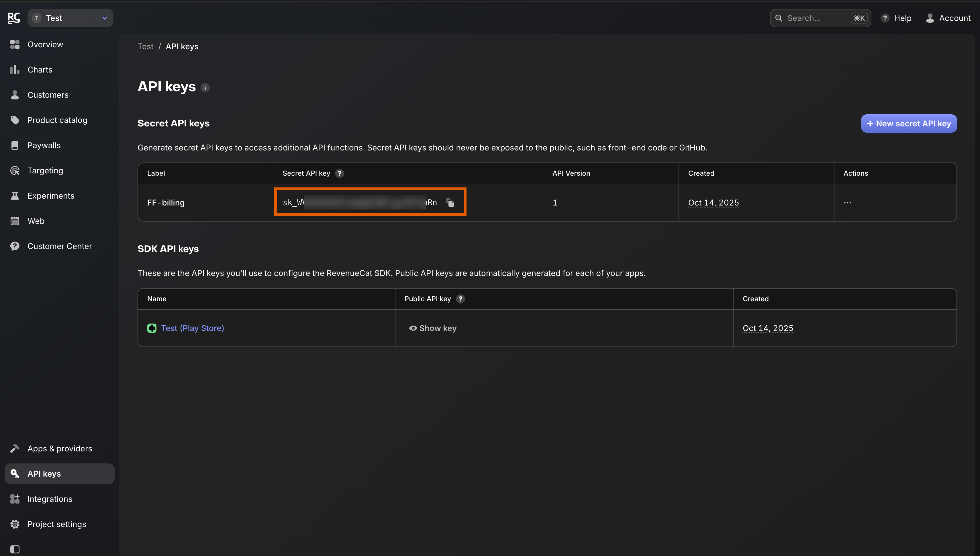Copy the FF-billing secret API key
The height and width of the screenshot is (556, 980).
coord(450,203)
